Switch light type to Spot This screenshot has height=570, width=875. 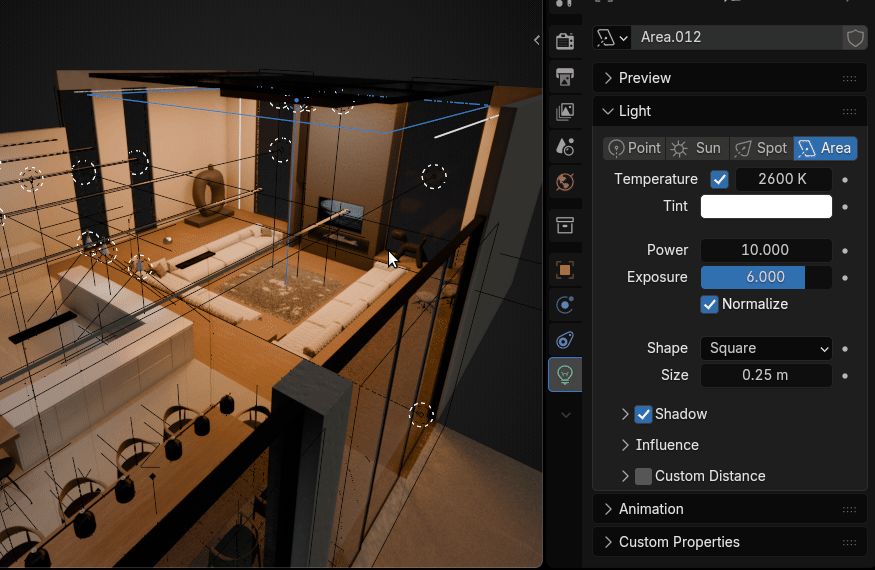pyautogui.click(x=761, y=149)
